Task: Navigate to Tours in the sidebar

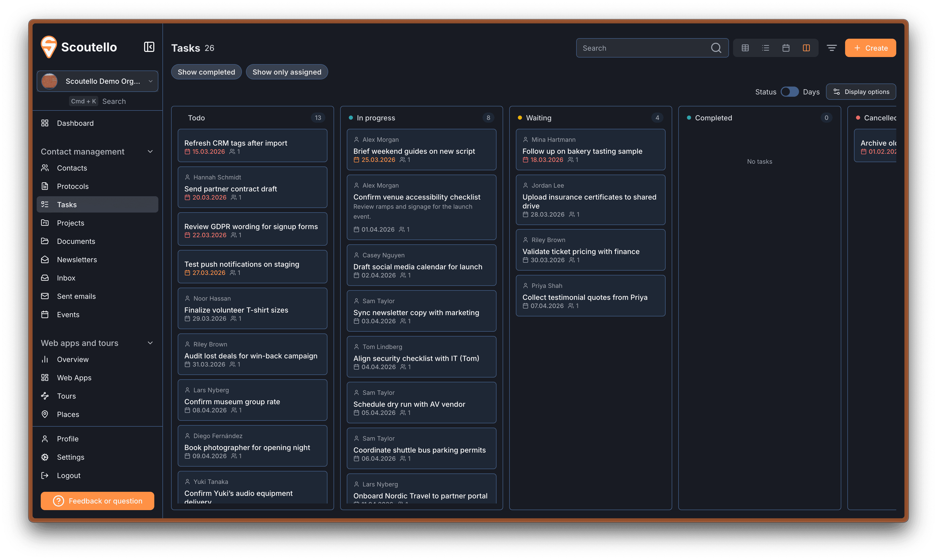Action: point(97,396)
